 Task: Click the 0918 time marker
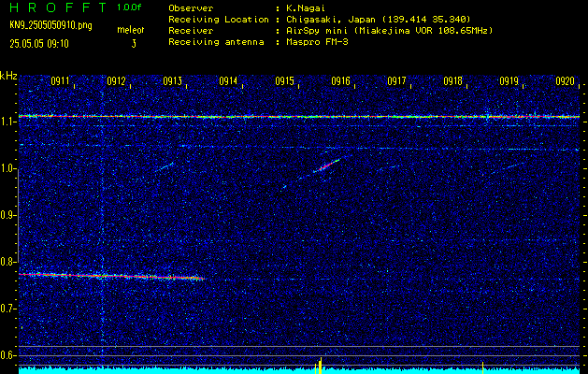pos(452,80)
